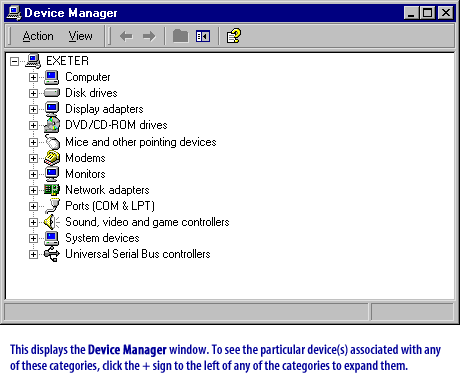Click the USB controllers symbol icon
470x390 pixels.
pyautogui.click(x=52, y=255)
